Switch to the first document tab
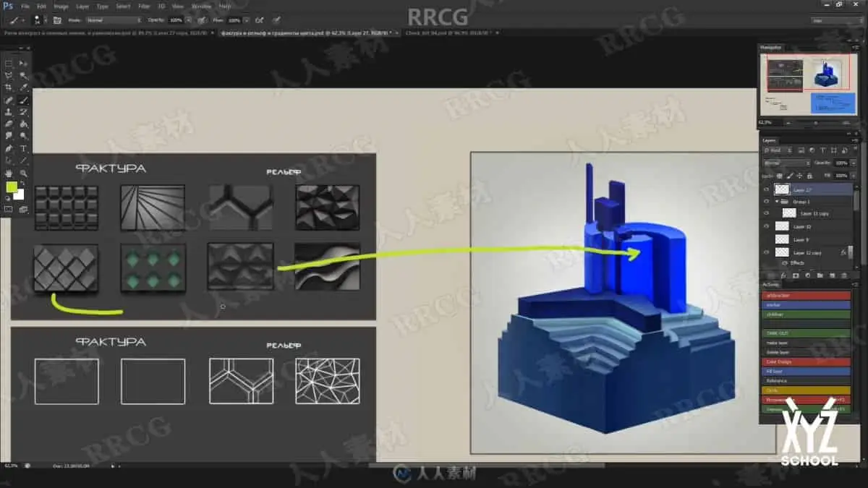The height and width of the screenshot is (488, 868). (109, 33)
